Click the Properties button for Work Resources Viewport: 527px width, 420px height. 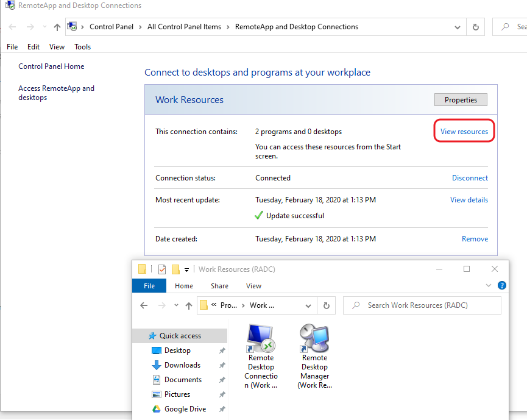click(x=460, y=99)
